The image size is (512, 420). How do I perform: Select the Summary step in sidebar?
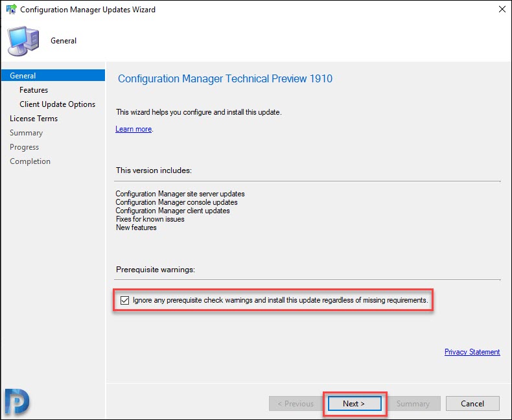coord(26,133)
